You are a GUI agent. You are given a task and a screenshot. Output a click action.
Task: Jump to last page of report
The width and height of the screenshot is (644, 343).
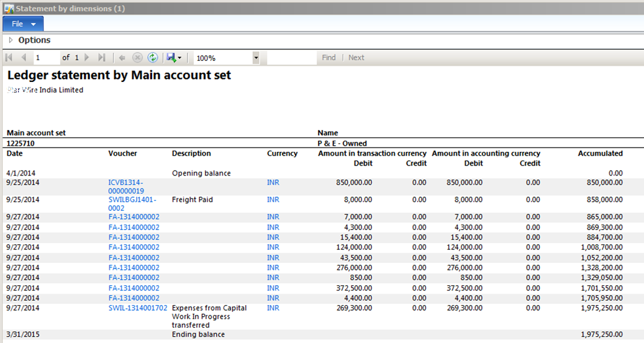coord(102,58)
